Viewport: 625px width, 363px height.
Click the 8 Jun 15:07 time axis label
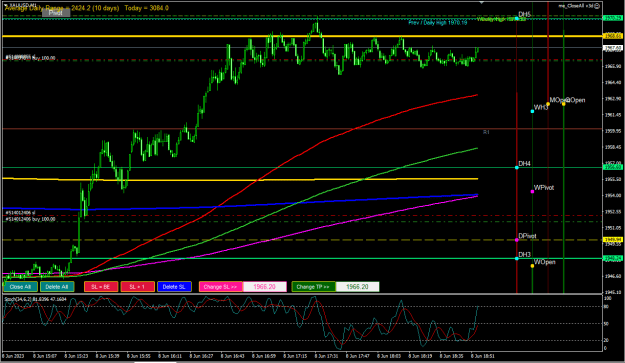click(x=45, y=356)
